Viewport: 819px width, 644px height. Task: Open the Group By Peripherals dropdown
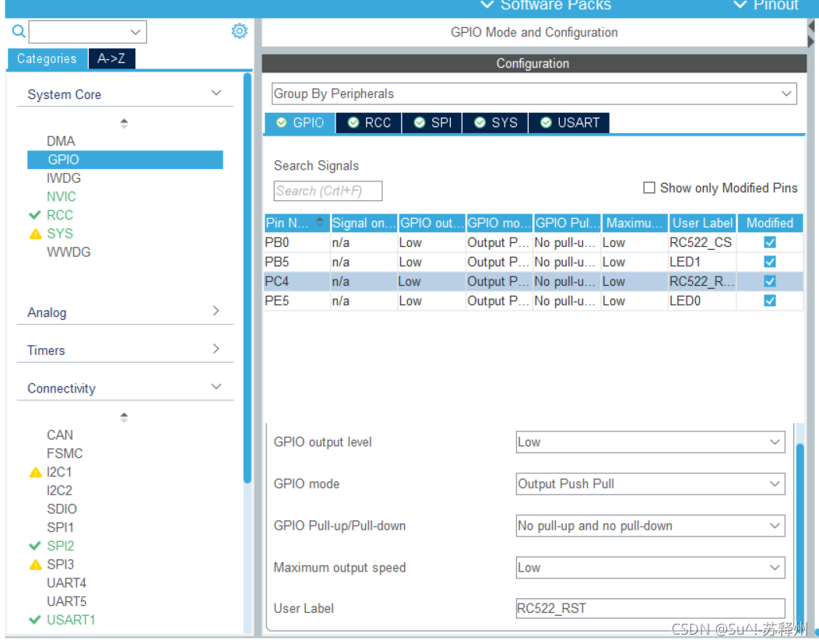(534, 94)
